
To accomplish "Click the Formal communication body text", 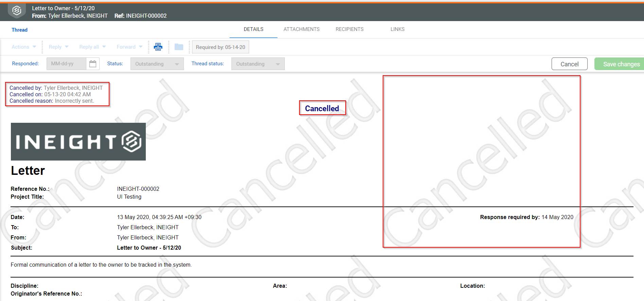I will (101, 265).
